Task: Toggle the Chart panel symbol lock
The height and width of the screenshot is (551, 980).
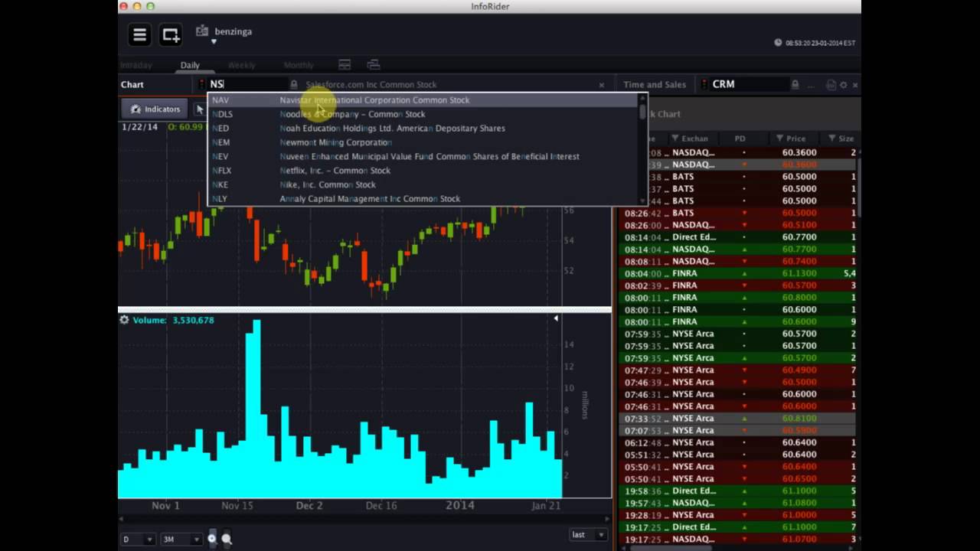Action: (294, 84)
